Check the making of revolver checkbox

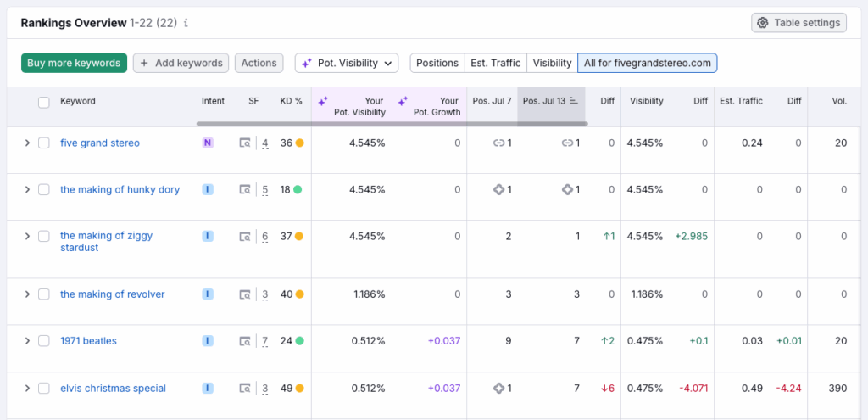44,294
